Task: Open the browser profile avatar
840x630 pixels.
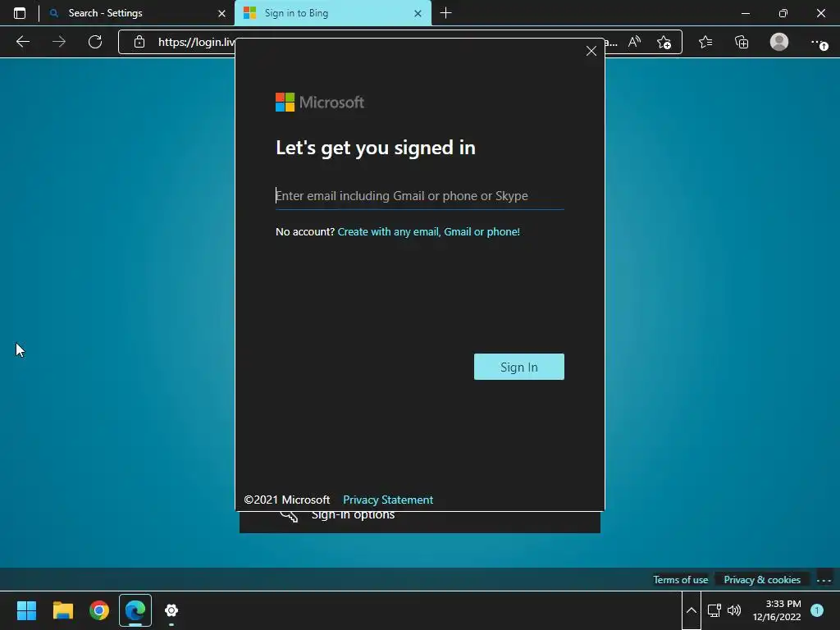Action: [779, 42]
